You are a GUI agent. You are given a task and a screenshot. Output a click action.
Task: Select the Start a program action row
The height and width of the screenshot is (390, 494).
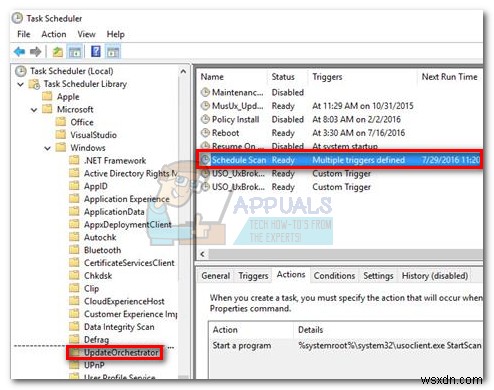click(x=346, y=346)
